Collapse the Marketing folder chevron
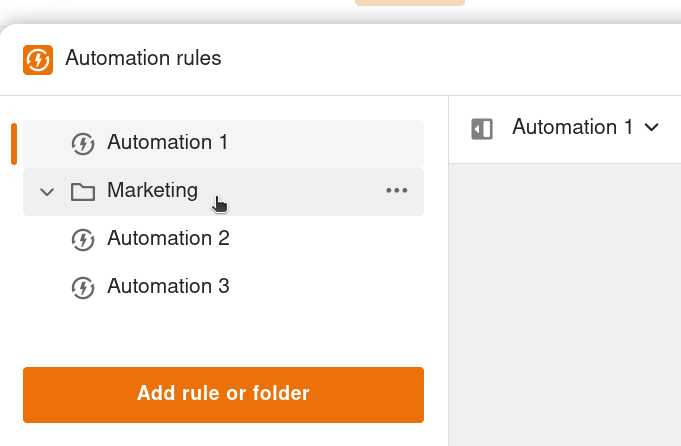681x446 pixels. [x=46, y=191]
